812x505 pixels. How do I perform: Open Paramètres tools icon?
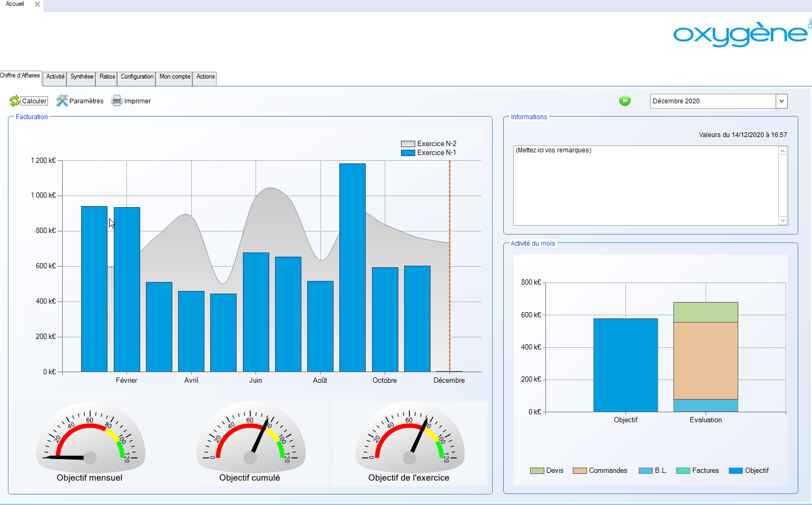click(x=62, y=101)
